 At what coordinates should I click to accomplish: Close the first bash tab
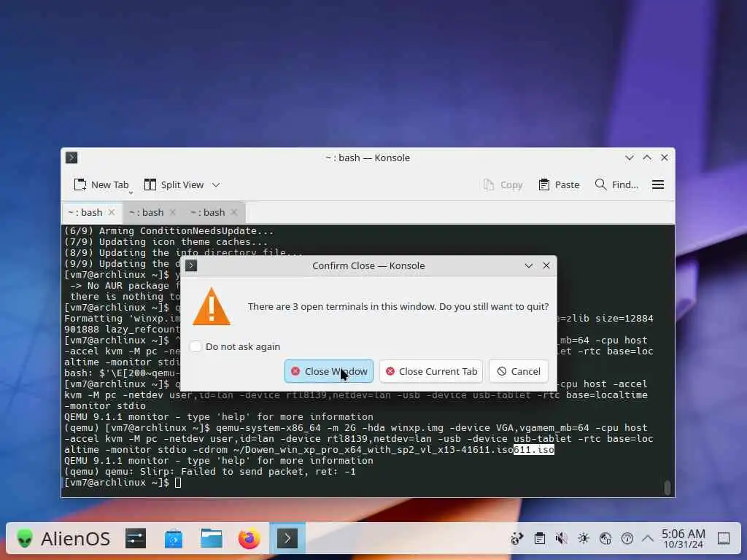point(112,212)
